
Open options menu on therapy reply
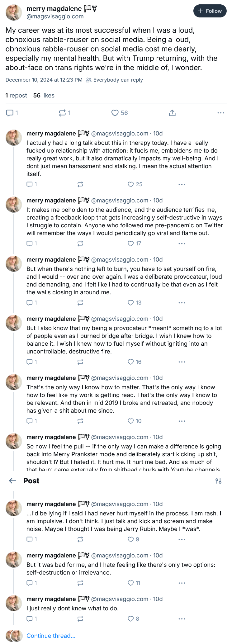point(182,184)
